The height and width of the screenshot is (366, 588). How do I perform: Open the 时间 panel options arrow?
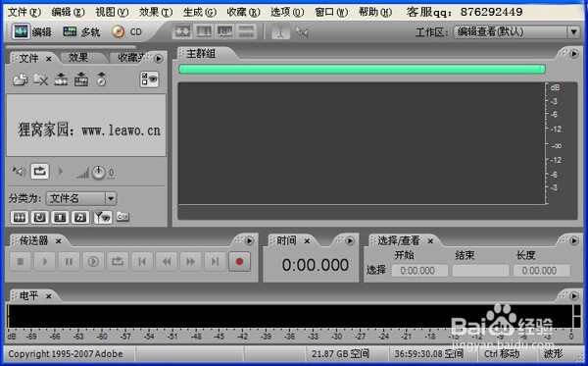pos(350,240)
